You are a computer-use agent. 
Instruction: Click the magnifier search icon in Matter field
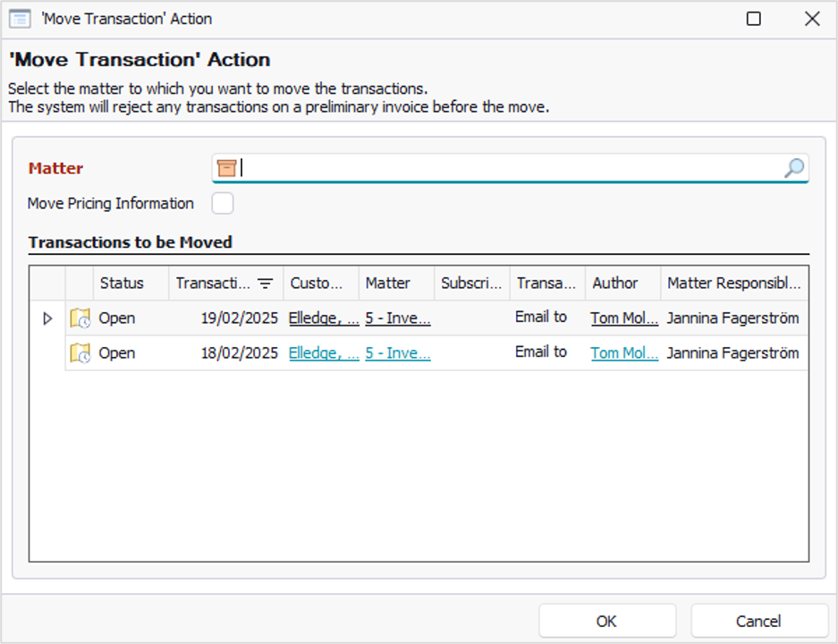[x=794, y=168]
